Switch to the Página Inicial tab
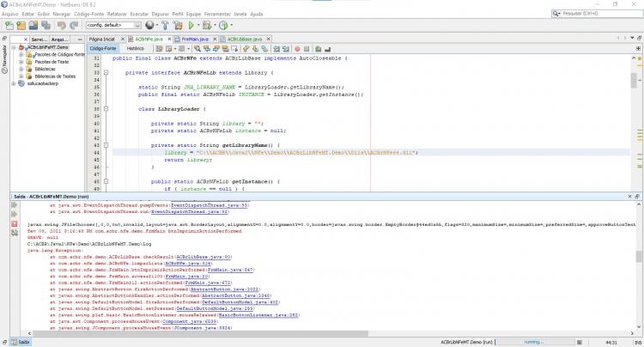Viewport: 644px width, 347px height. [102, 39]
